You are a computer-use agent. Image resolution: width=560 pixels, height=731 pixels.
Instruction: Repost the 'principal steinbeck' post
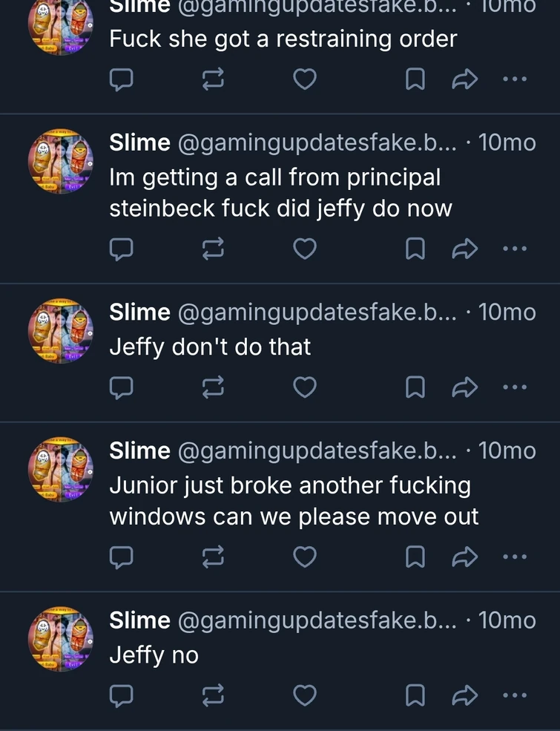[x=213, y=249]
